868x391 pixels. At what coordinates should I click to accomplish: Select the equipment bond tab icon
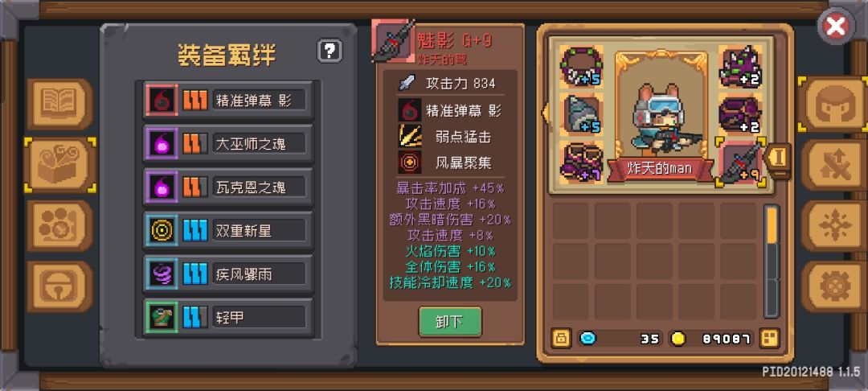[59, 164]
